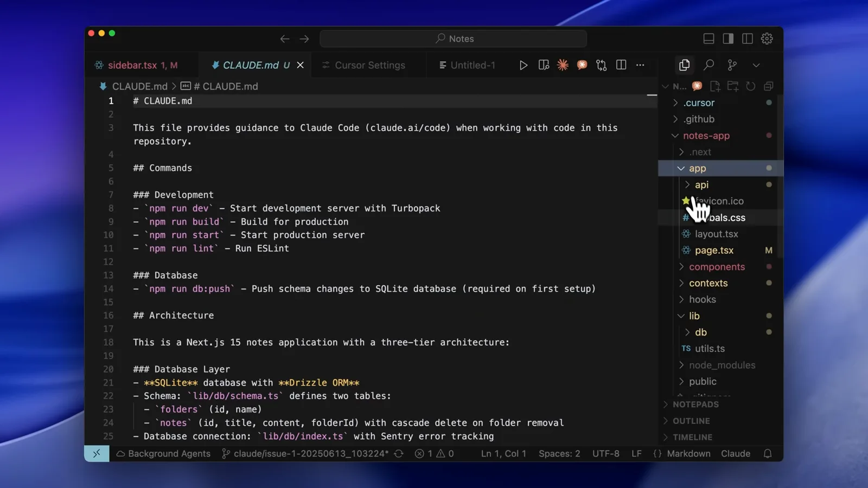The width and height of the screenshot is (868, 488).
Task: Toggle the secondary sidebar layout
Action: 748,38
